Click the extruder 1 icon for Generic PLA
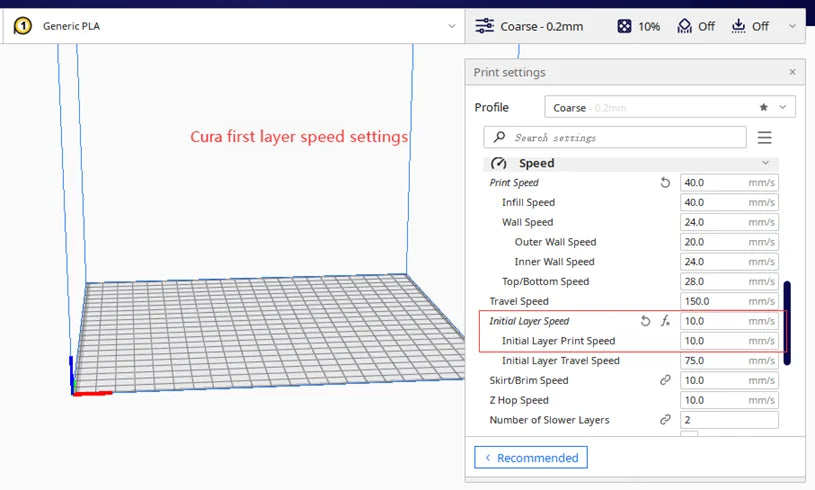 22,26
